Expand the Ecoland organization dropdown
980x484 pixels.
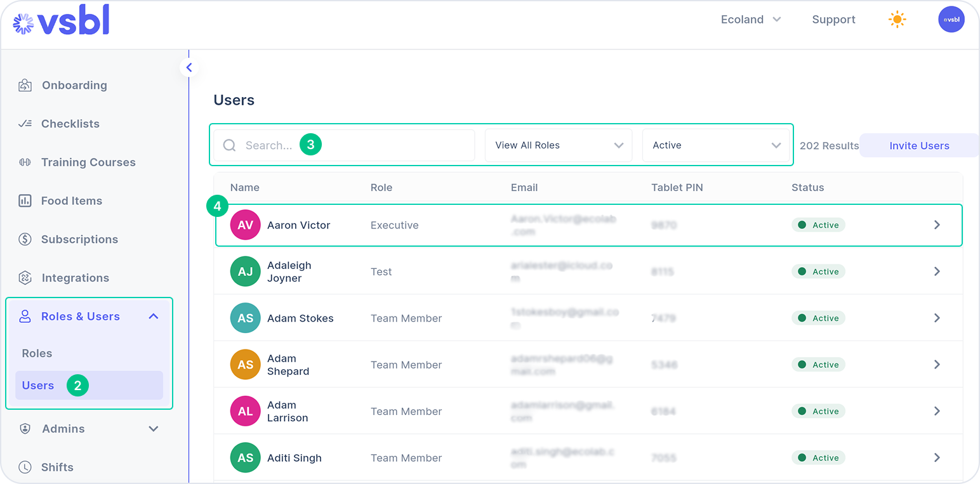(751, 20)
